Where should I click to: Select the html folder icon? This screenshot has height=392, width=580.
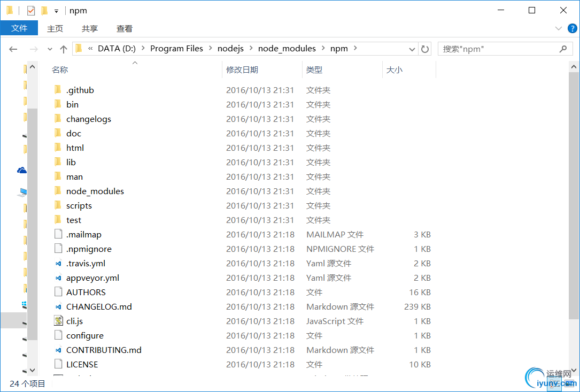(58, 148)
